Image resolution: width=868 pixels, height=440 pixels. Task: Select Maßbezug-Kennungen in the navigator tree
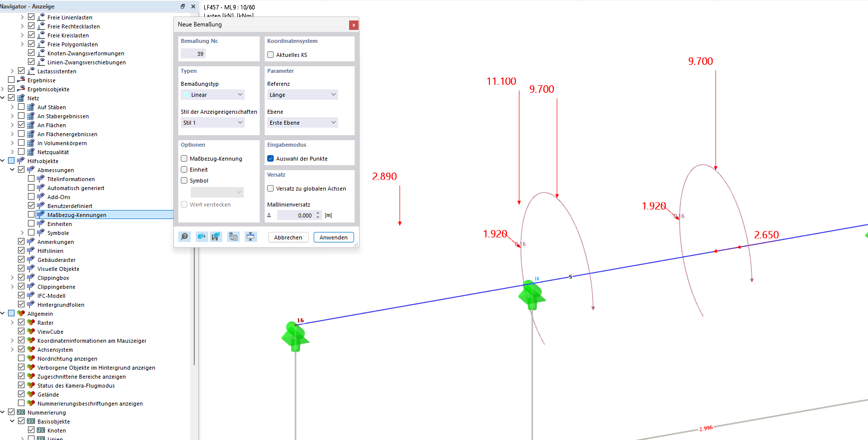coord(76,215)
